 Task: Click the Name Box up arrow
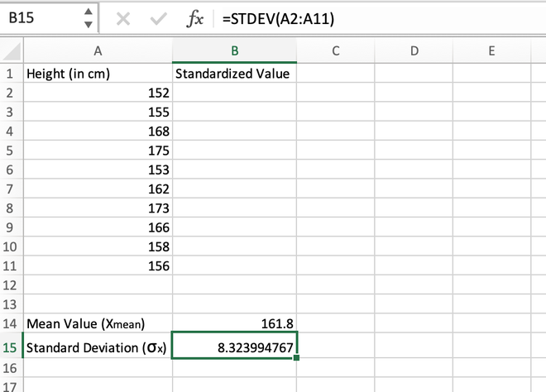point(89,12)
